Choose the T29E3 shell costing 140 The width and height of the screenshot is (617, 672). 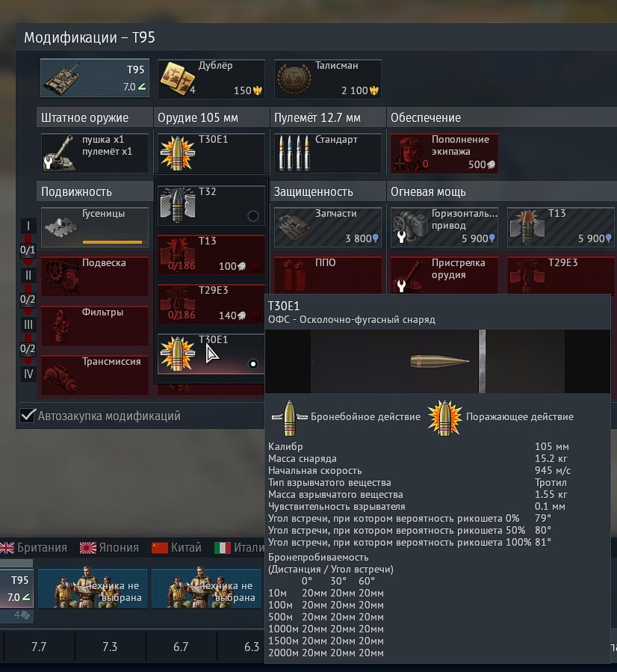[211, 303]
